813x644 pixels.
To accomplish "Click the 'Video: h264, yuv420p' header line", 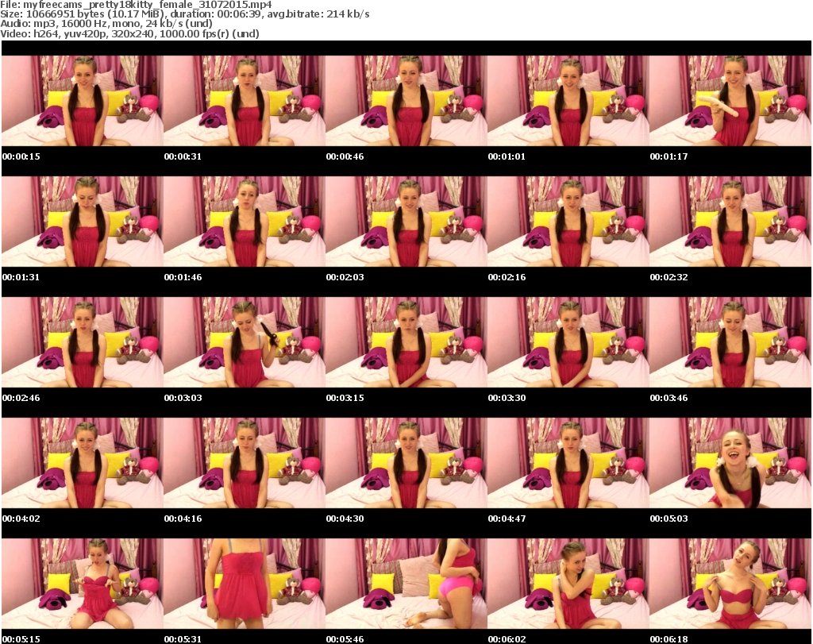I will [x=129, y=33].
